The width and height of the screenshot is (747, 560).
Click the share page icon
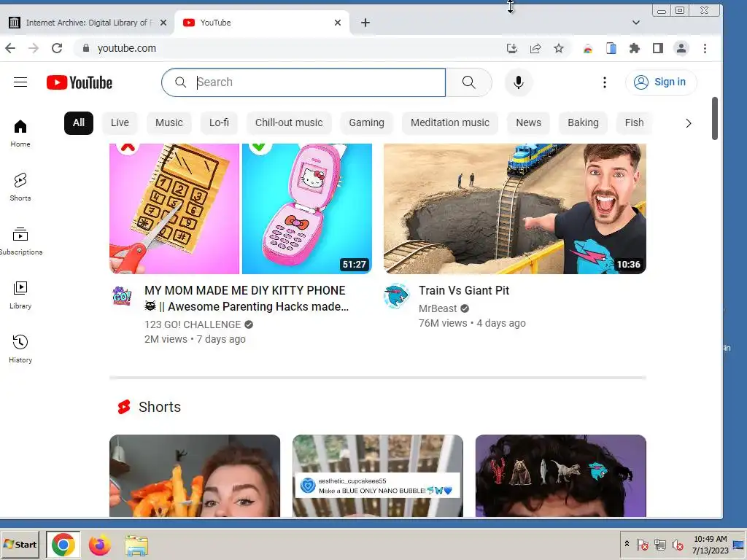535,48
